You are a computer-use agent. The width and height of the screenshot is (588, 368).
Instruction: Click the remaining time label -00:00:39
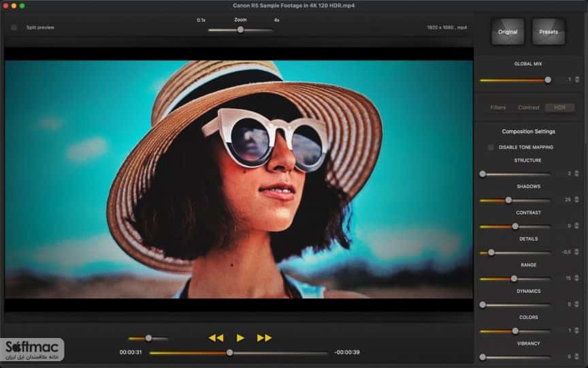click(347, 352)
